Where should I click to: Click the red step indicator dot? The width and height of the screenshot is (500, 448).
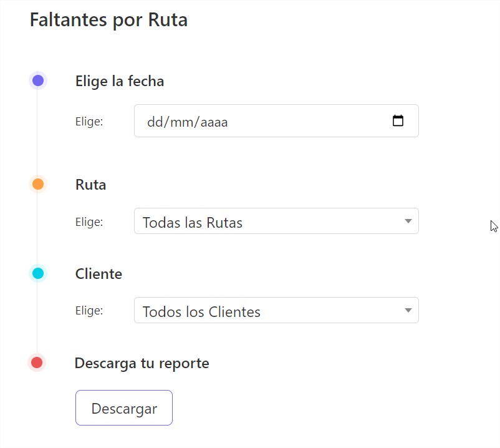pos(37,362)
